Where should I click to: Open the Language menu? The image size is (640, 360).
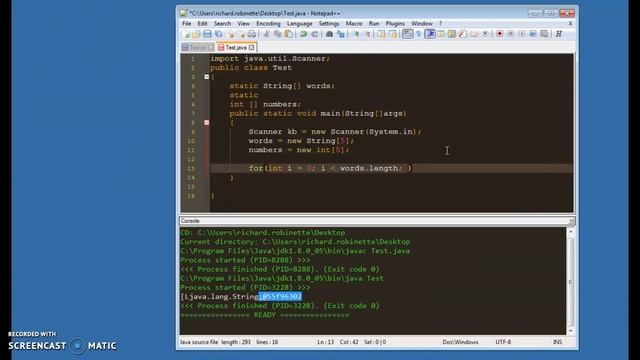click(299, 24)
